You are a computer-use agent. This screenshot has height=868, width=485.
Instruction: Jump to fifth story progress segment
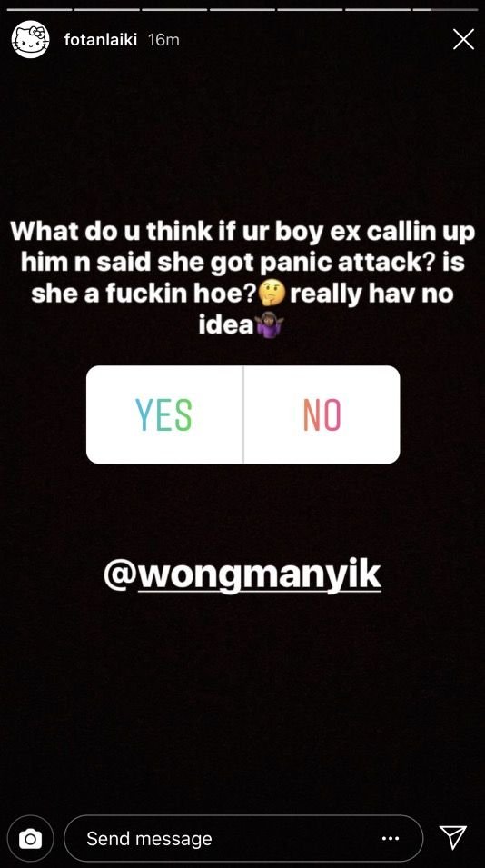[x=310, y=9]
